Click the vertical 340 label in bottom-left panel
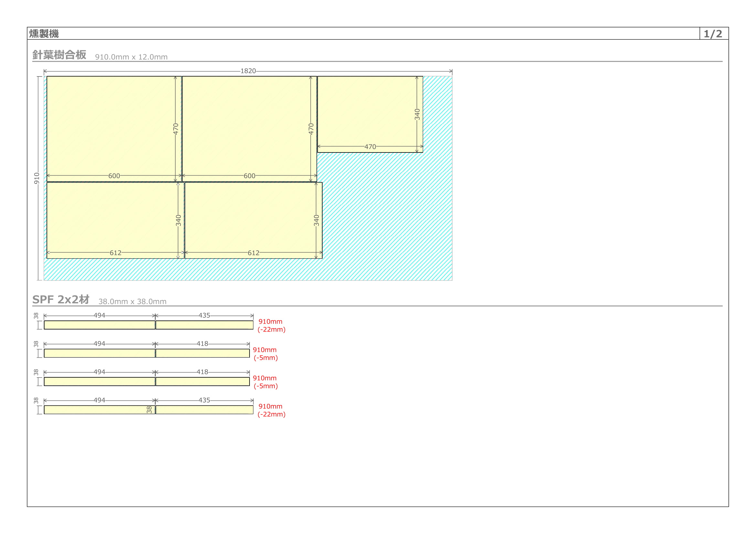The height and width of the screenshot is (534, 756). coord(178,220)
